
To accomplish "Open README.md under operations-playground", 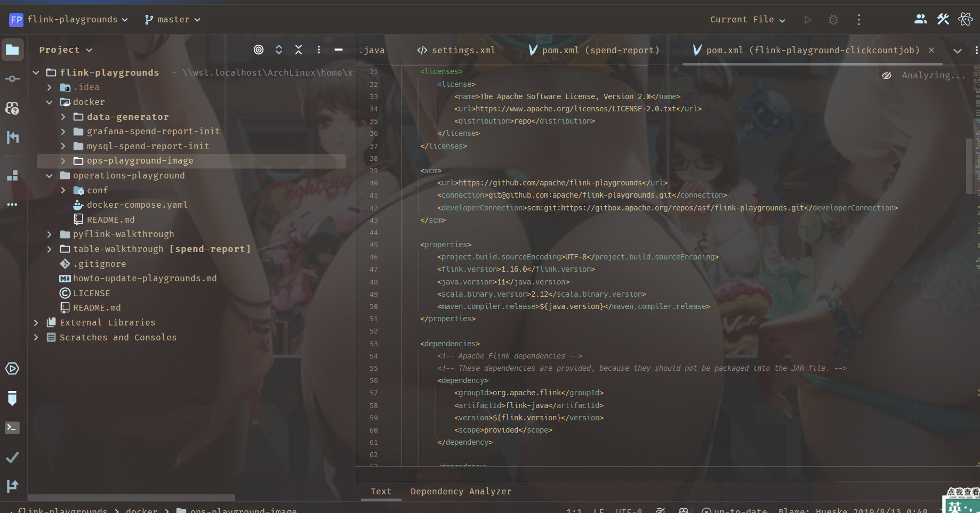I will (110, 219).
